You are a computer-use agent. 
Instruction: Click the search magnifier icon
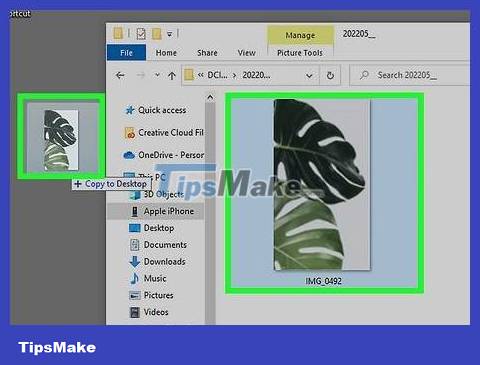click(x=364, y=75)
